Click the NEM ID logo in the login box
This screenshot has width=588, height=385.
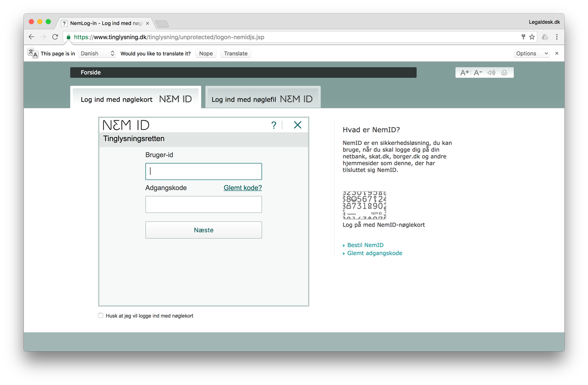click(x=126, y=125)
